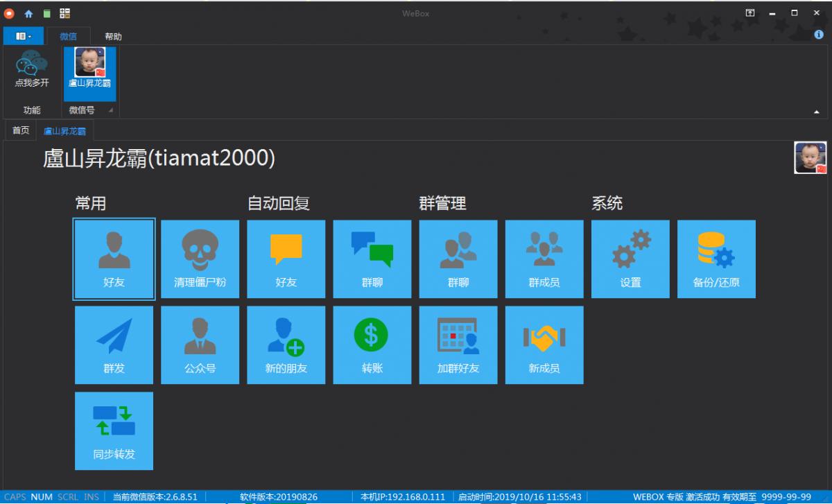Click the grid layout icon in title bar
Viewport: 832px width, 504px height.
pyautogui.click(x=64, y=13)
